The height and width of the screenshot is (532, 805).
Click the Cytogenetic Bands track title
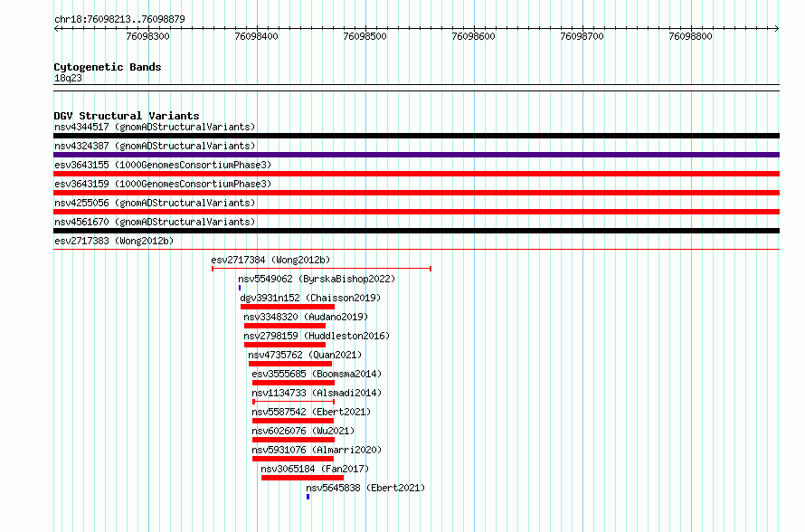108,67
